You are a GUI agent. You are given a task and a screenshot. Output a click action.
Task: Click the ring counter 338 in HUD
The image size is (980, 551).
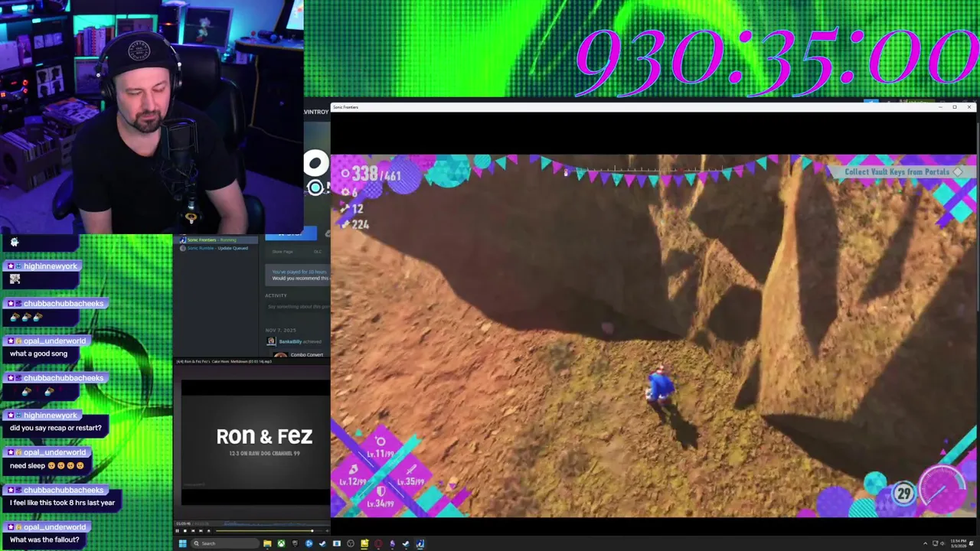[x=364, y=174]
